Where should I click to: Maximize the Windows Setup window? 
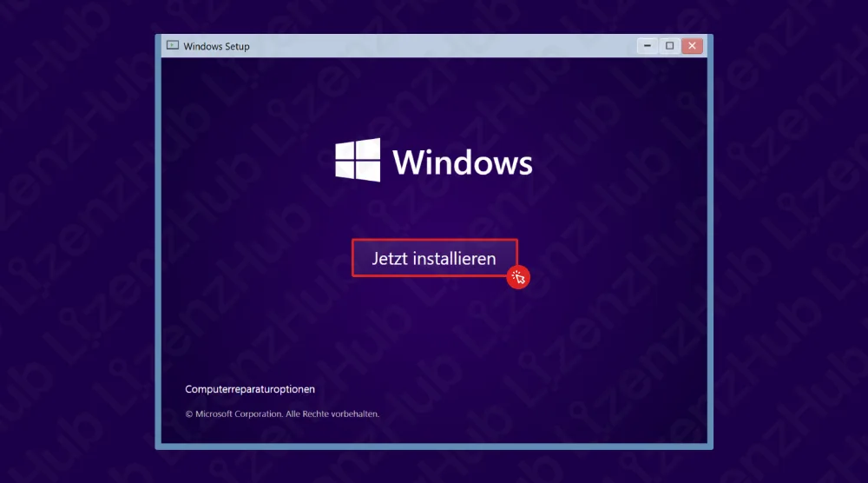click(x=669, y=46)
